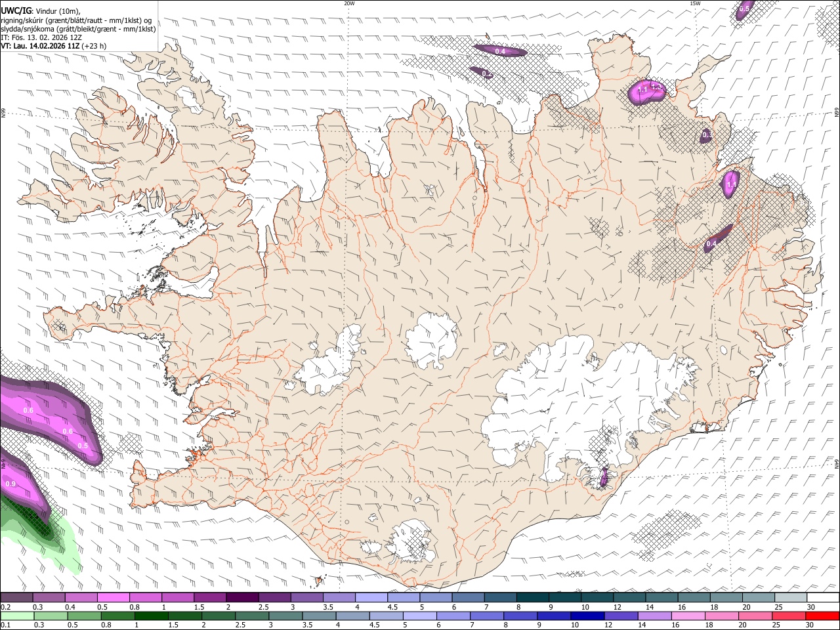The height and width of the screenshot is (630, 840).
Task: Click the 0.5 value in top-right corner patch
Action: 744,9
